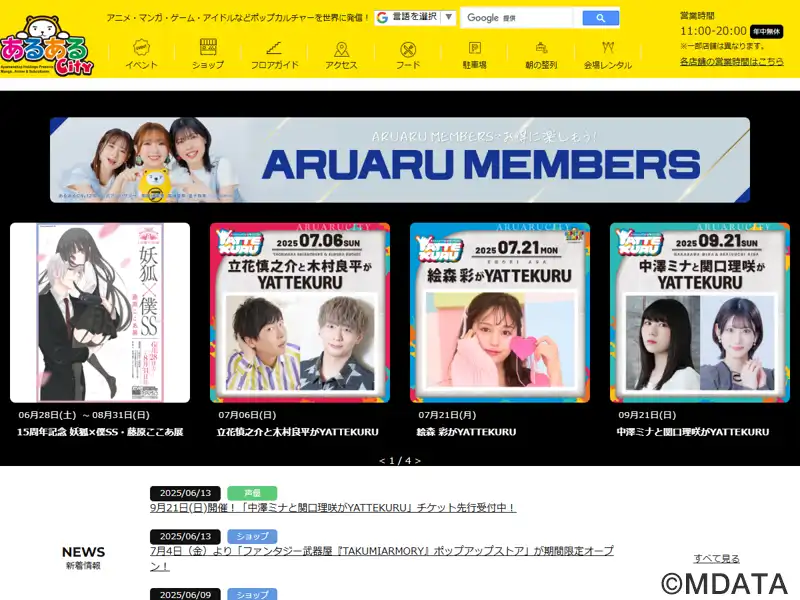Open 各店舗の営業時間はこちら link

coord(732,61)
